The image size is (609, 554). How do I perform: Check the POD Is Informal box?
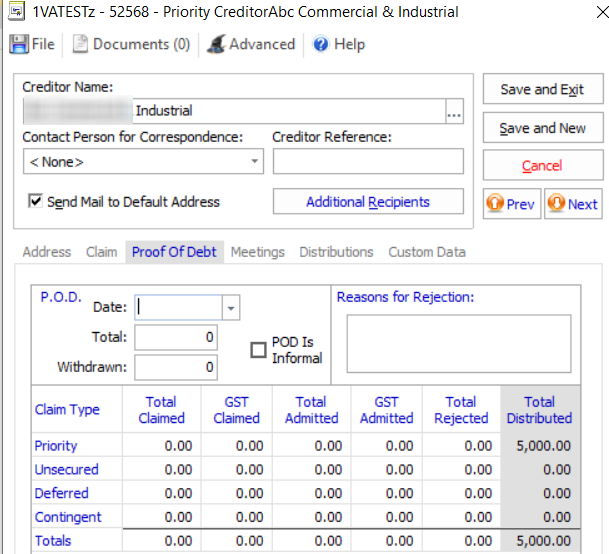pyautogui.click(x=258, y=350)
